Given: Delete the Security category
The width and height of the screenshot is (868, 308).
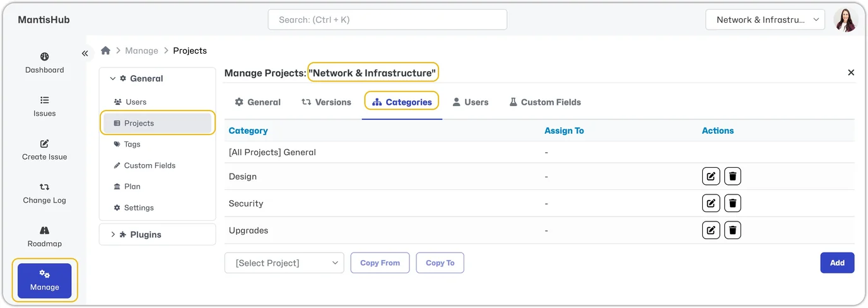Looking at the screenshot, I should pyautogui.click(x=732, y=203).
